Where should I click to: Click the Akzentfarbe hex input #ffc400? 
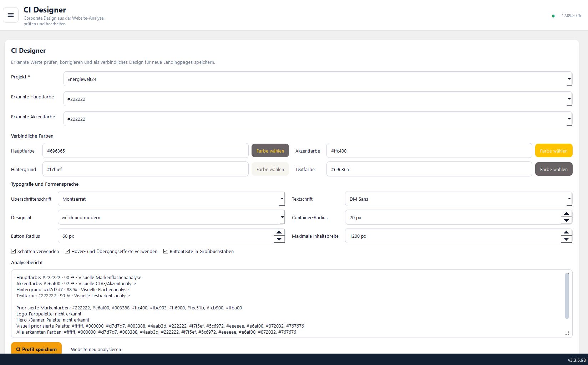tap(429, 150)
